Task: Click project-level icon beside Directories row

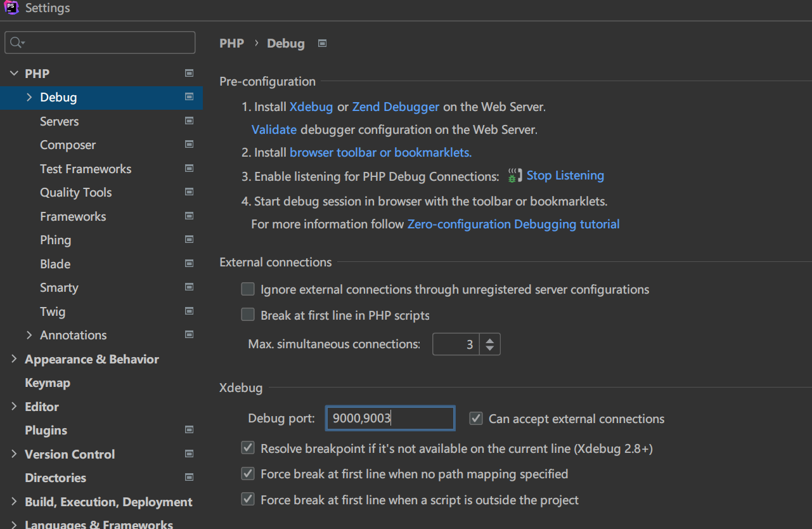Action: (189, 477)
